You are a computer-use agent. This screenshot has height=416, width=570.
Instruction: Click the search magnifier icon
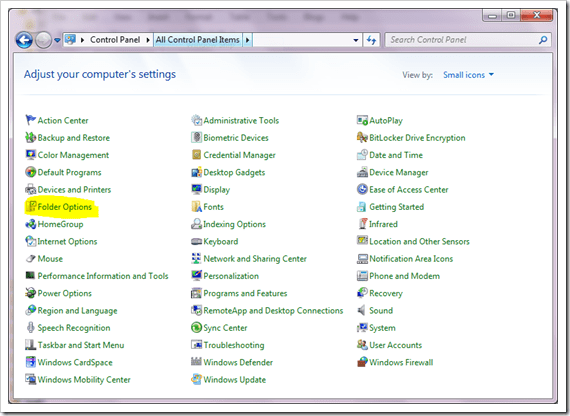(x=543, y=40)
